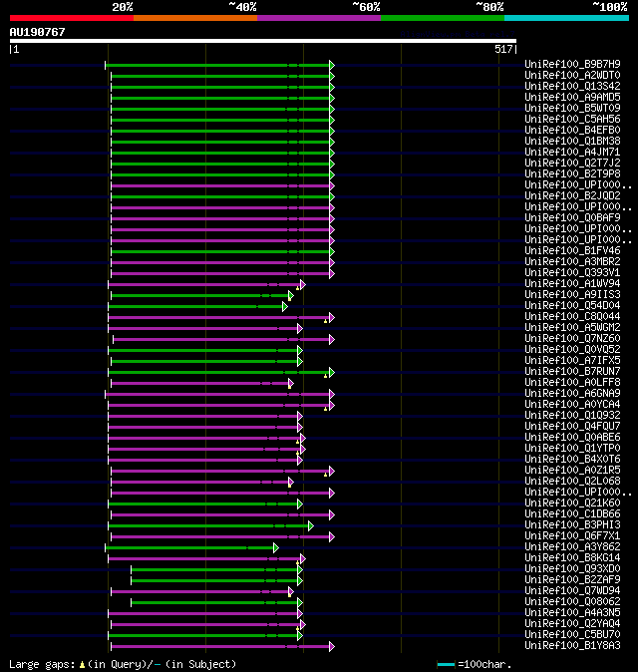Click the green ~80% identity legend segment
638x672 pixels.
[x=443, y=18]
